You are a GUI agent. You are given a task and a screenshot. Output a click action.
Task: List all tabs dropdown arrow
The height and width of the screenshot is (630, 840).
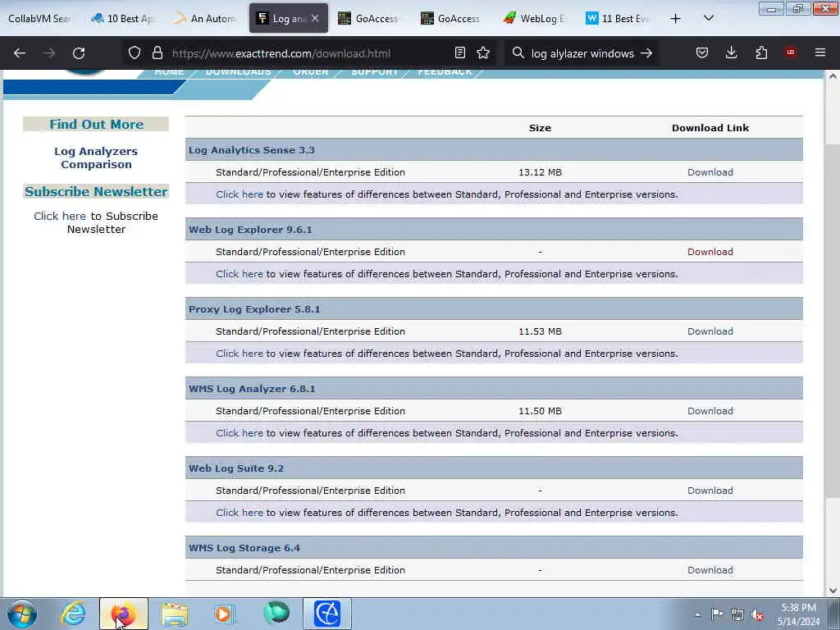click(708, 18)
